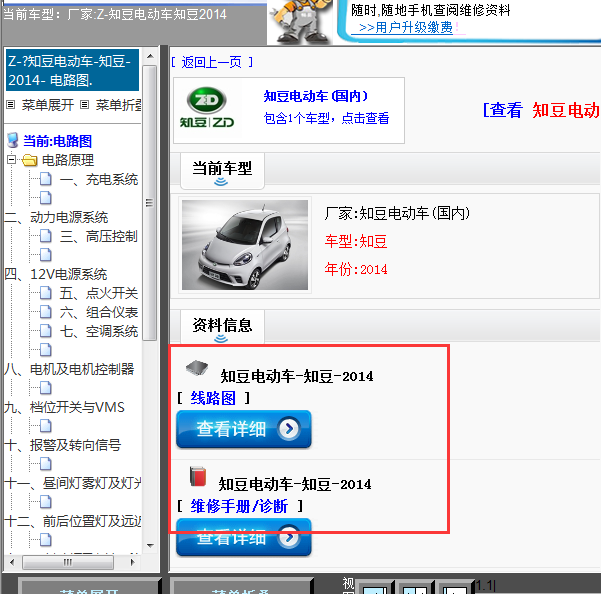Open tree item 一、充电系统
Viewport: 601px width, 594px height.
point(99,179)
